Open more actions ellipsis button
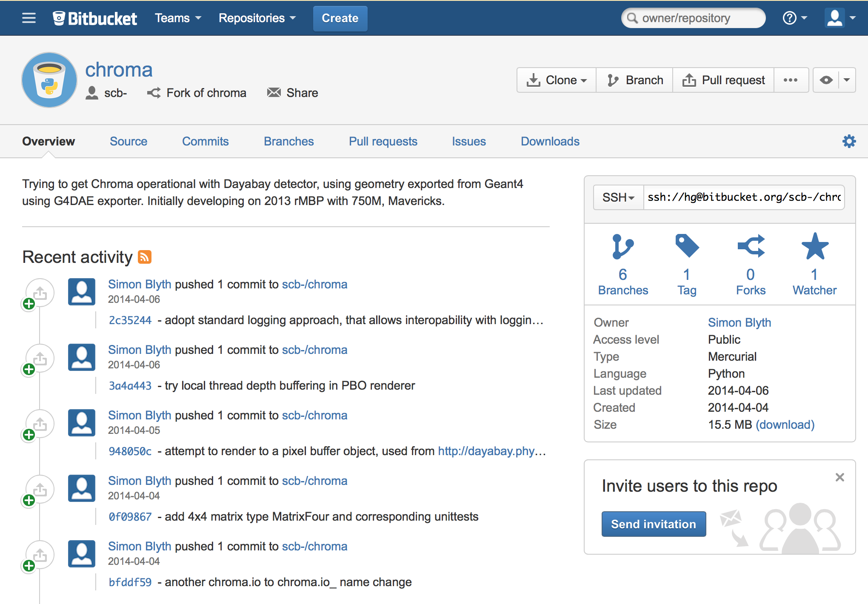 click(791, 80)
